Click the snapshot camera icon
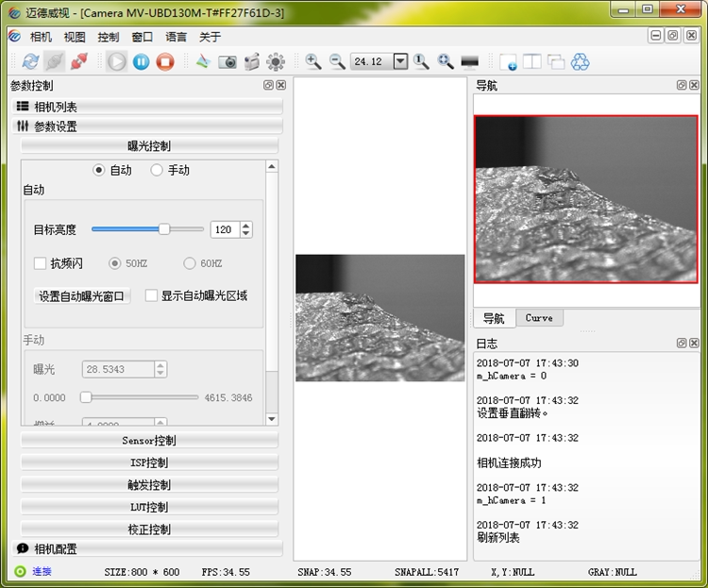This screenshot has height=588, width=708. pyautogui.click(x=228, y=62)
